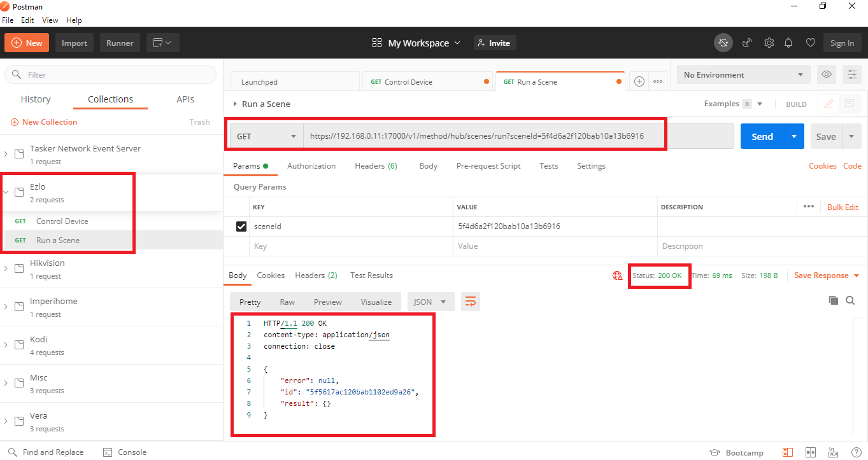
Task: Click the Sign In button
Action: [x=842, y=43]
